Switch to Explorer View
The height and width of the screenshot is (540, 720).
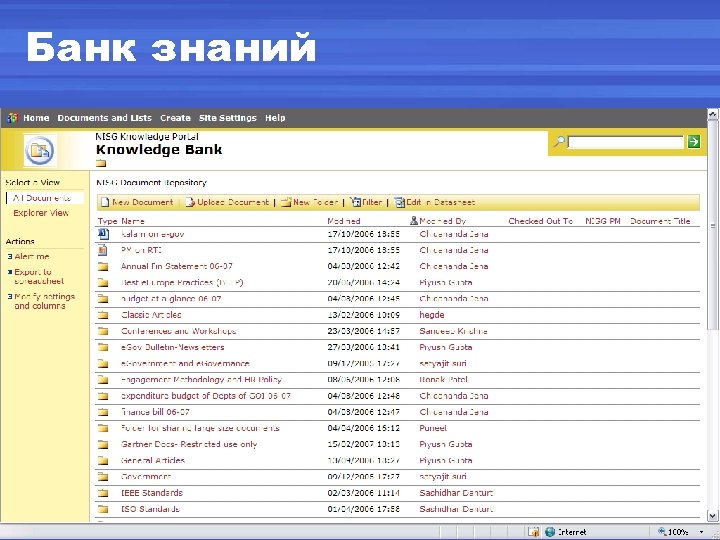[41, 213]
